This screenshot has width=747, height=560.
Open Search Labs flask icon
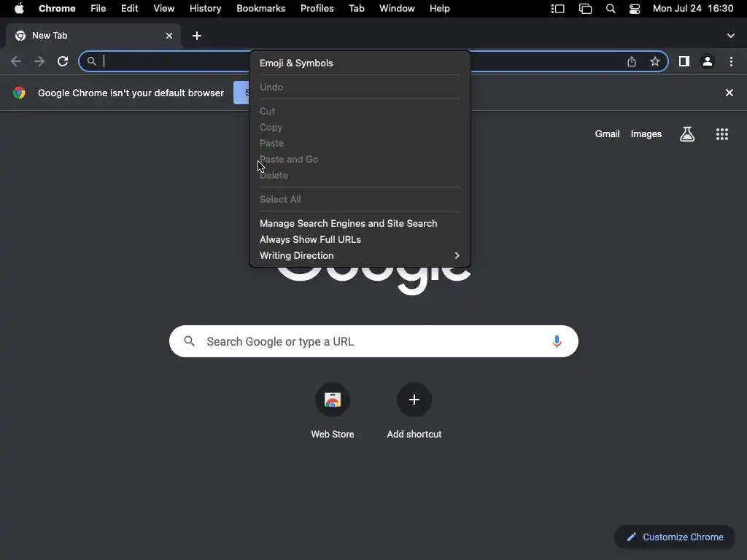686,134
